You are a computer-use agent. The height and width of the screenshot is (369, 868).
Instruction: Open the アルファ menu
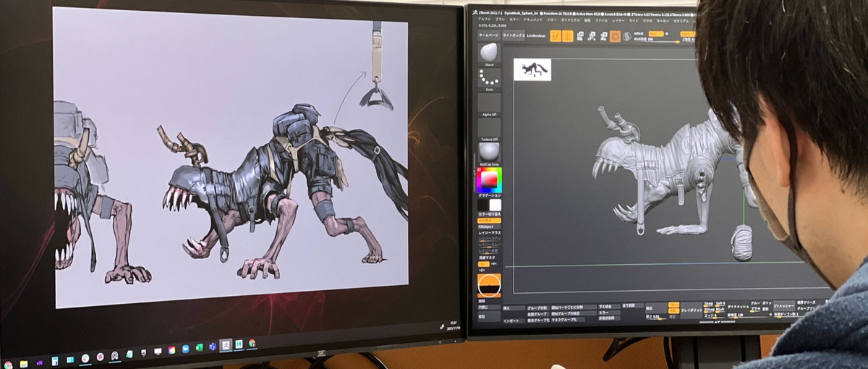pyautogui.click(x=484, y=20)
